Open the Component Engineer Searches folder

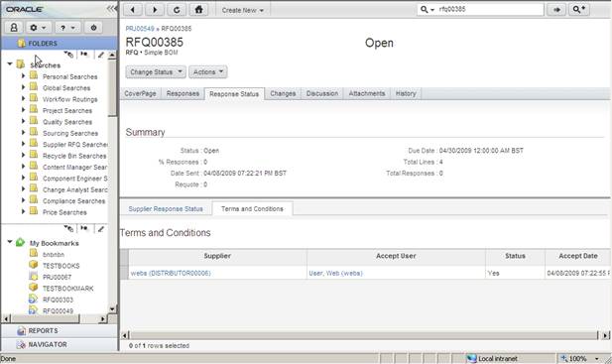coord(74,179)
